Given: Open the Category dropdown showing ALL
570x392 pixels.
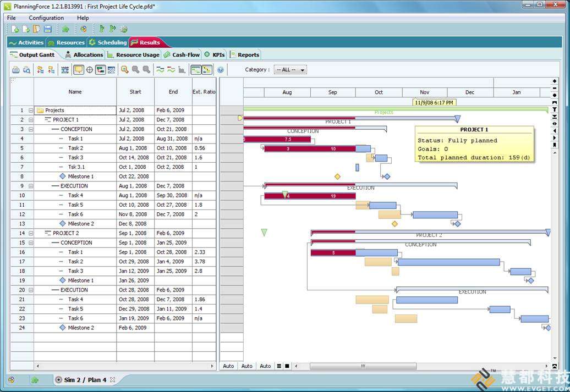Looking at the screenshot, I should click(x=290, y=70).
